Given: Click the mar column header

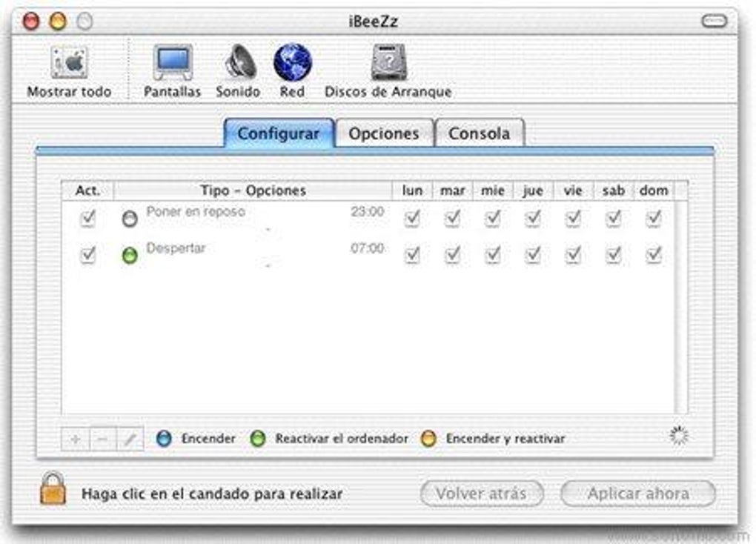Looking at the screenshot, I should click(x=452, y=190).
